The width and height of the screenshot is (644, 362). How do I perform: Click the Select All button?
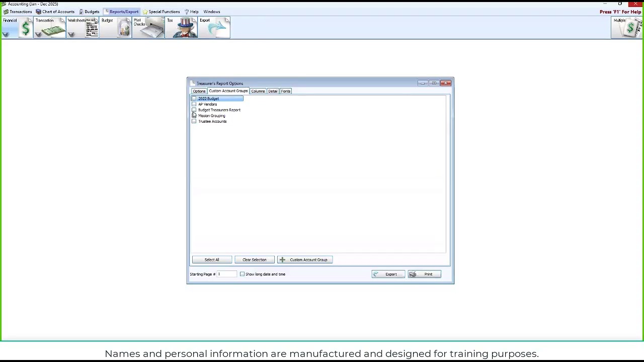point(212,260)
